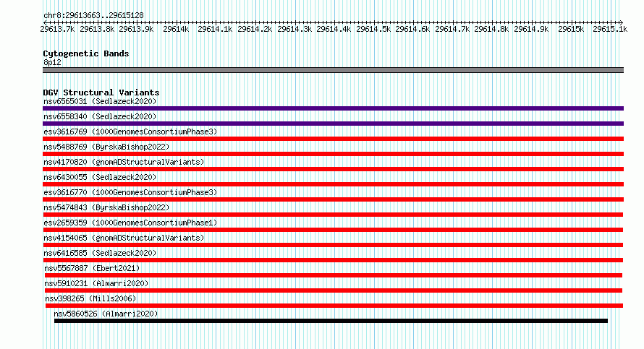
Task: Click the 29613.7k ruler label
Action: [x=57, y=29]
